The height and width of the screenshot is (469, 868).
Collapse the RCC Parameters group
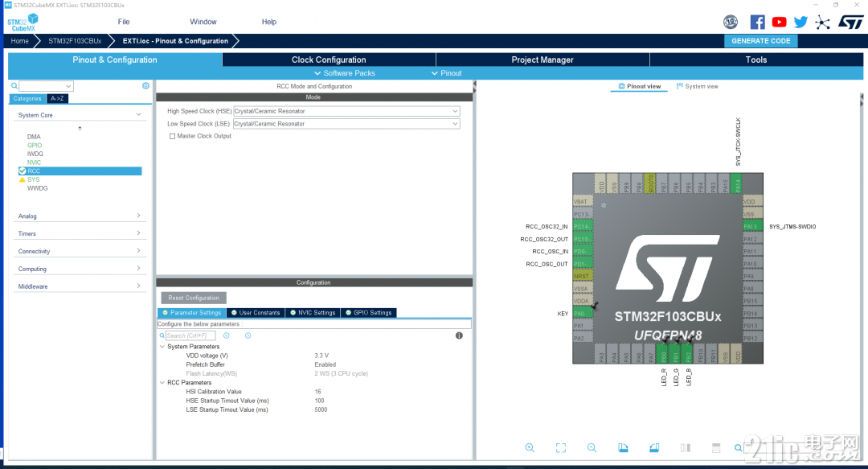click(x=162, y=382)
